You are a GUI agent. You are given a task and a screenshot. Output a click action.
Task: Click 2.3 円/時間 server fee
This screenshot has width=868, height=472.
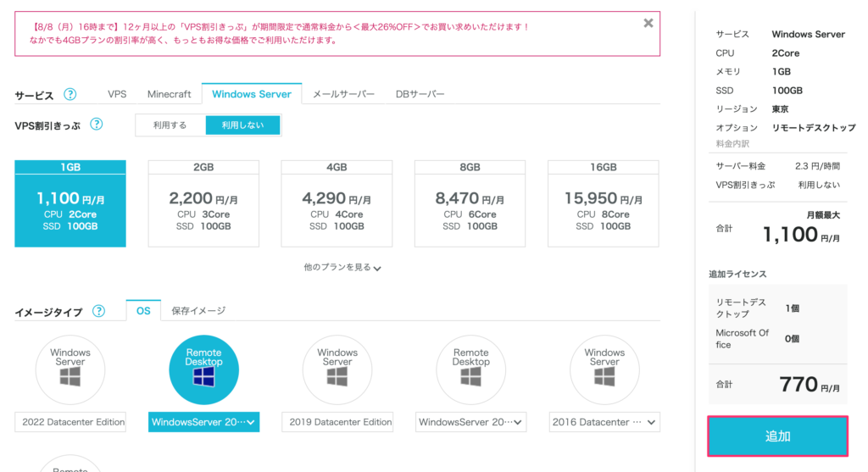point(818,166)
